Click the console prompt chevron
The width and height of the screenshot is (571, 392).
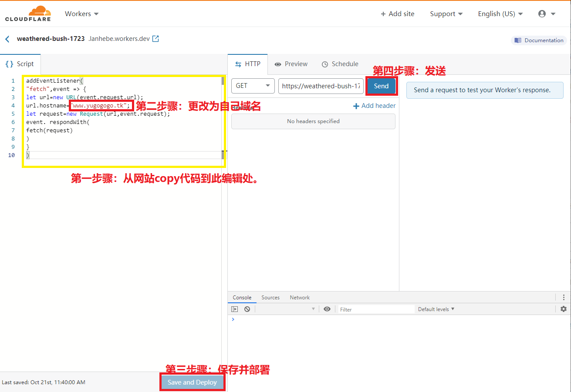pos(233,319)
